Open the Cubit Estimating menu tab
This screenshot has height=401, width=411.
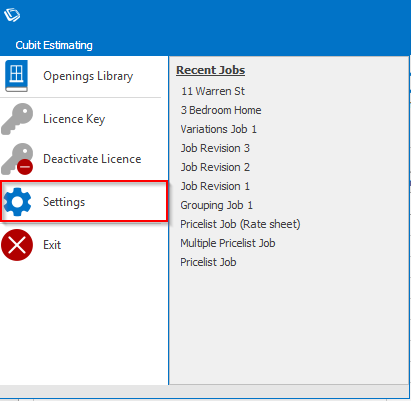pos(54,45)
